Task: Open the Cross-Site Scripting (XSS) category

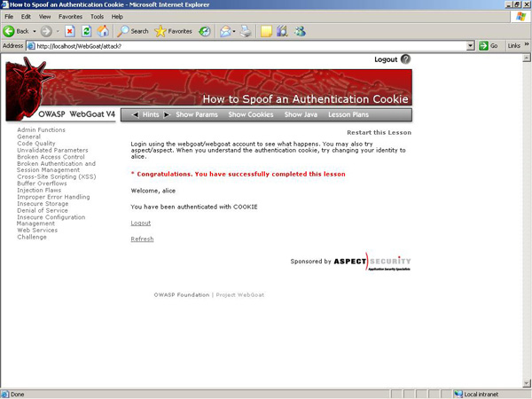Action: coord(57,176)
